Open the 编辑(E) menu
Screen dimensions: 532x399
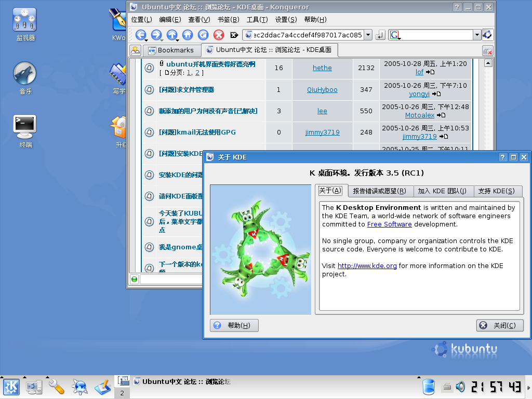coord(170,20)
